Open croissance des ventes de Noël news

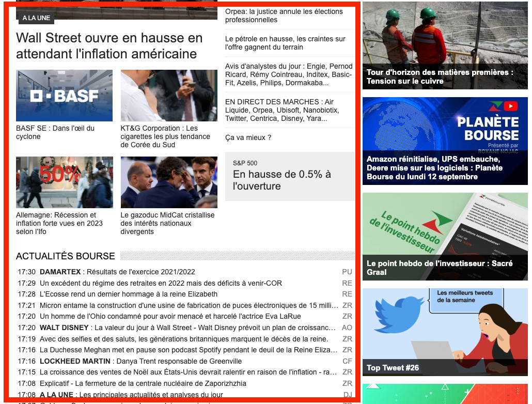point(189,372)
